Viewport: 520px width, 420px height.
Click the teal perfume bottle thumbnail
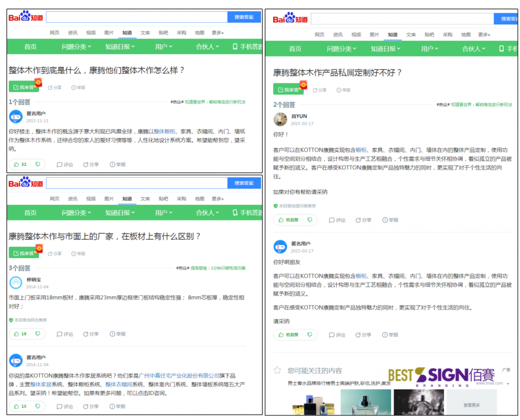366,402
